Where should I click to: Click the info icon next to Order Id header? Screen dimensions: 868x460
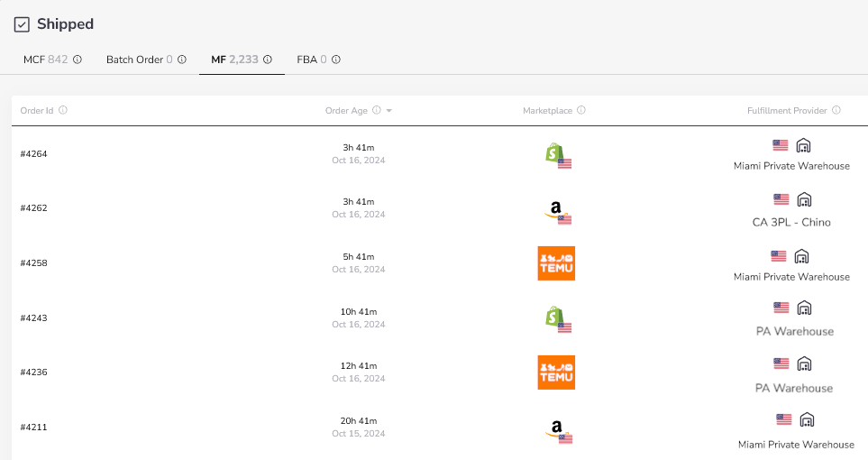tap(63, 110)
